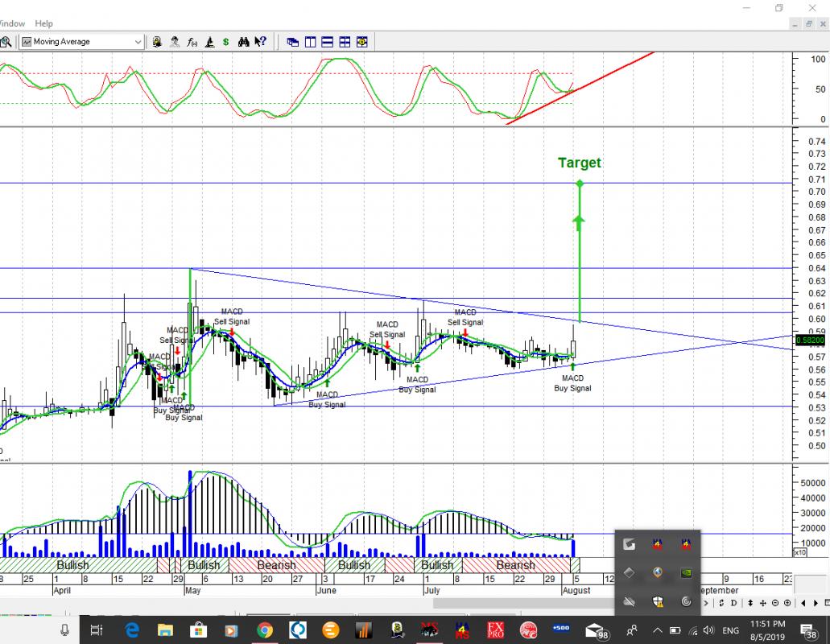Viewport: 830px width, 644px height.
Task: Click the August month label on date axis
Action: coord(576,590)
